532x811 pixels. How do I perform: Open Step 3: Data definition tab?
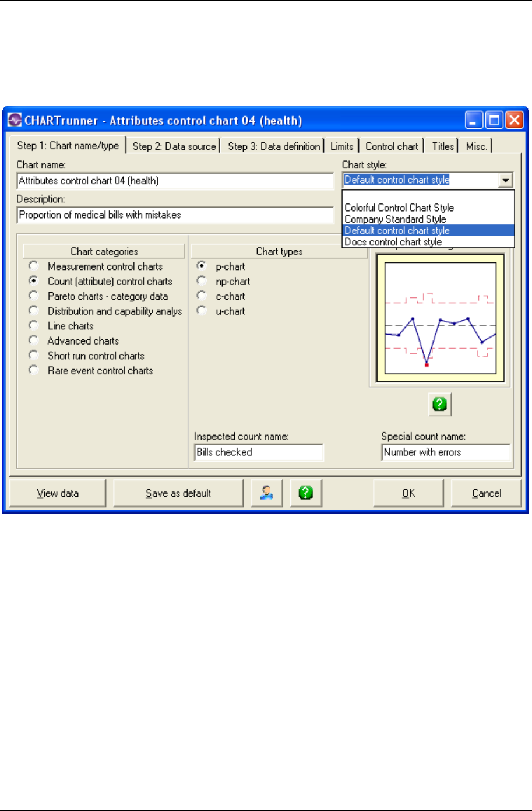274,146
